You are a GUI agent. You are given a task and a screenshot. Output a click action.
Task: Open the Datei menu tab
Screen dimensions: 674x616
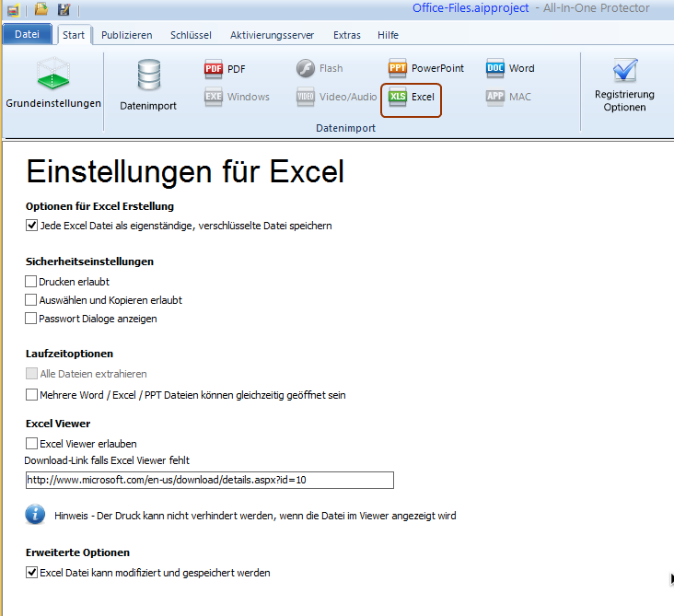click(x=27, y=35)
